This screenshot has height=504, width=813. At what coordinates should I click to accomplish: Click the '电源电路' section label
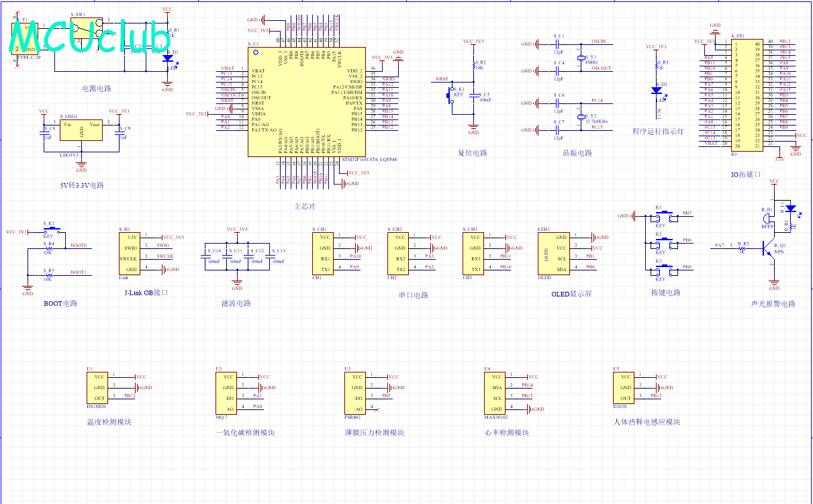tap(96, 89)
